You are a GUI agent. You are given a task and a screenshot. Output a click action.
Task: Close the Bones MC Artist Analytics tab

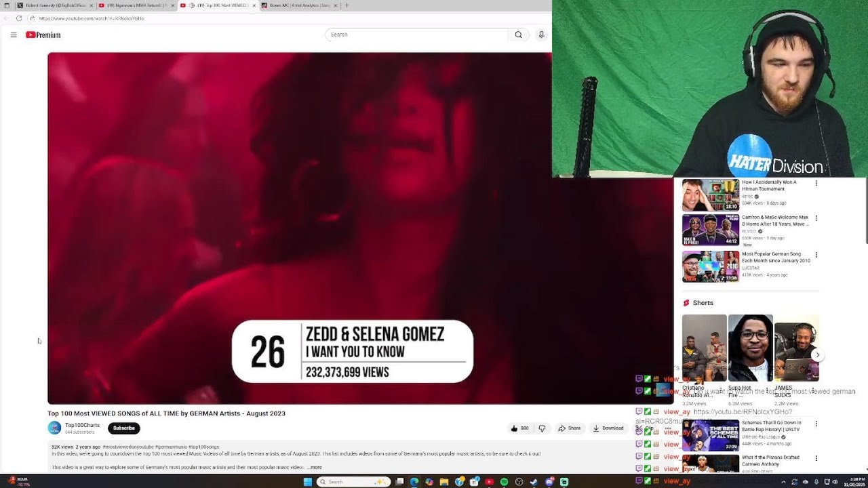[x=336, y=5]
